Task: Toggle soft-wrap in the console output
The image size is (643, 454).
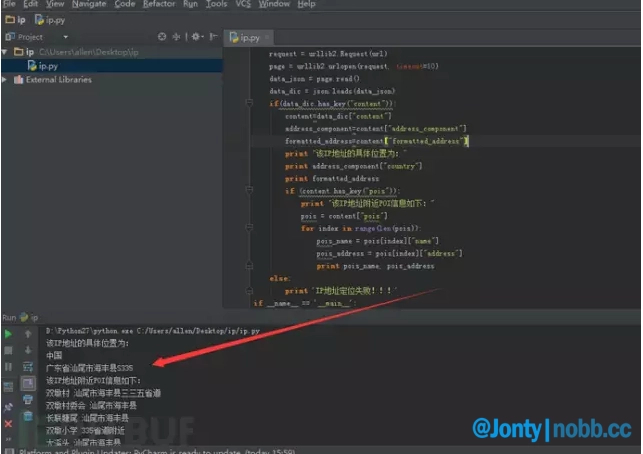Action: 28,367
